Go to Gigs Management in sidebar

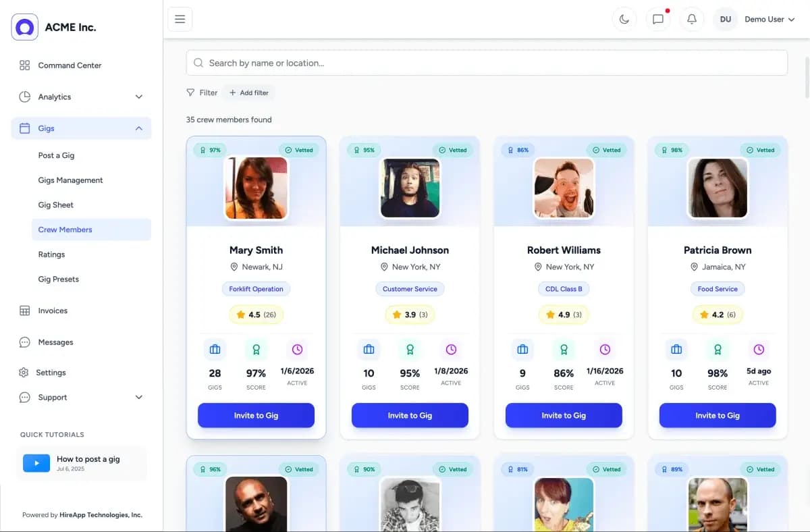pos(70,180)
